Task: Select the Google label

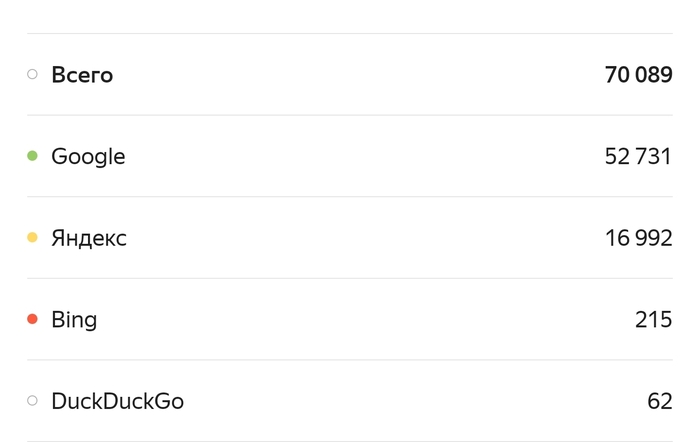Action: (88, 157)
